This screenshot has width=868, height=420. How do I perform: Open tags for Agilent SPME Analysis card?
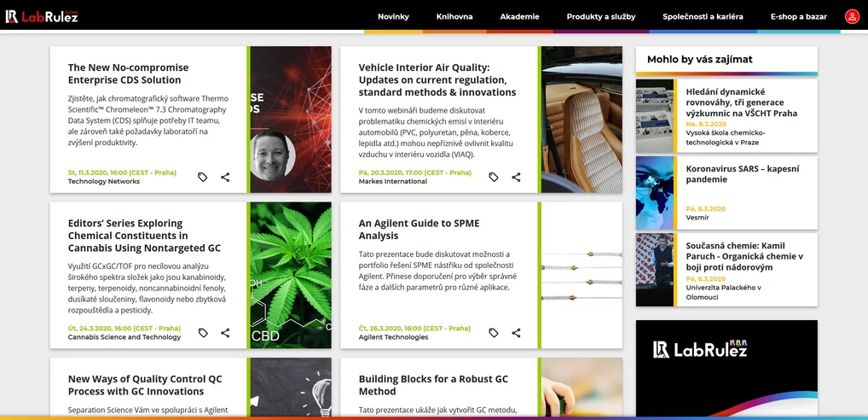pos(494,333)
